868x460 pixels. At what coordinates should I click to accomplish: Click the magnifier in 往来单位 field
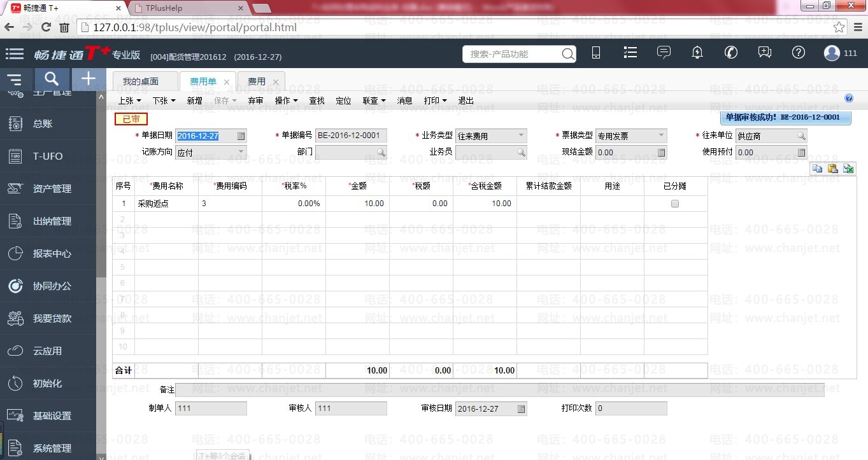click(801, 136)
